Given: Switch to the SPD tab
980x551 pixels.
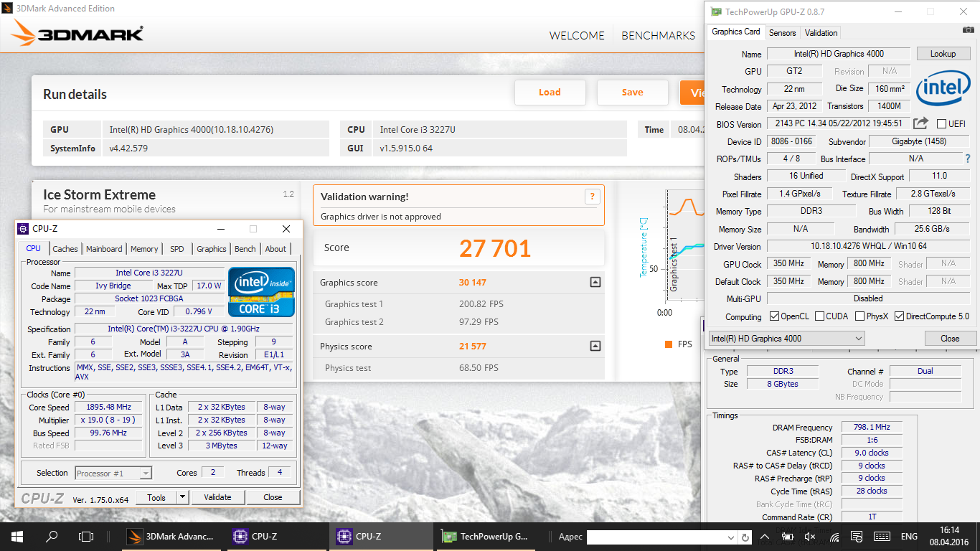Looking at the screenshot, I should tap(177, 249).
